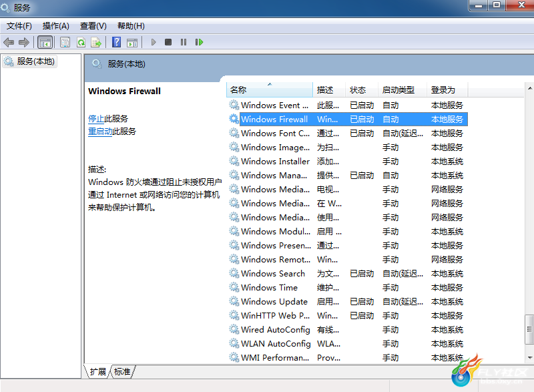This screenshot has height=392, width=534.
Task: Select 服务(本地) node in left tree
Action: [29, 61]
